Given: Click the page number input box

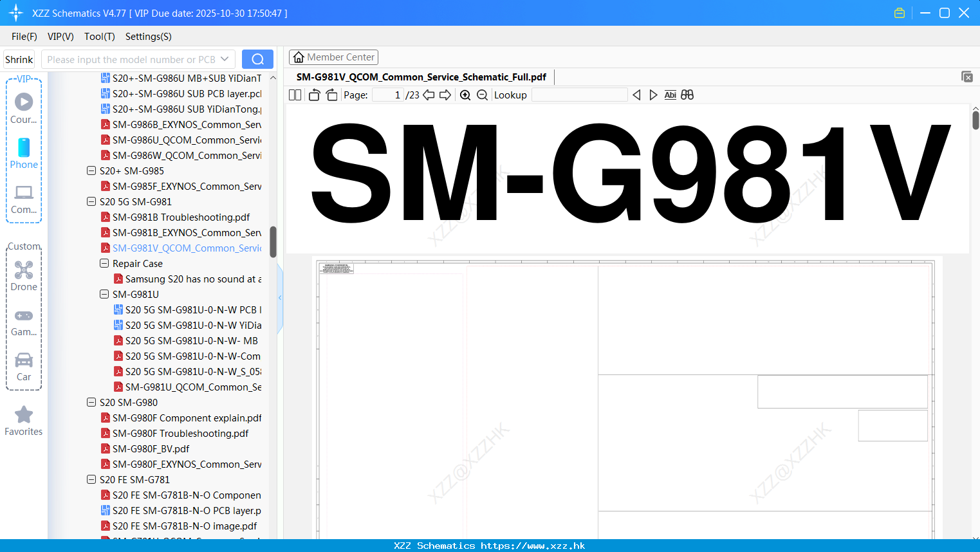Looking at the screenshot, I should click(387, 95).
